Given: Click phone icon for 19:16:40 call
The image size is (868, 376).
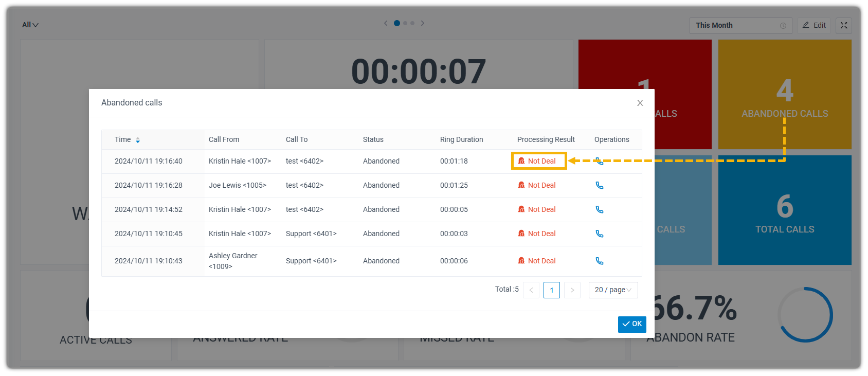Looking at the screenshot, I should [599, 161].
